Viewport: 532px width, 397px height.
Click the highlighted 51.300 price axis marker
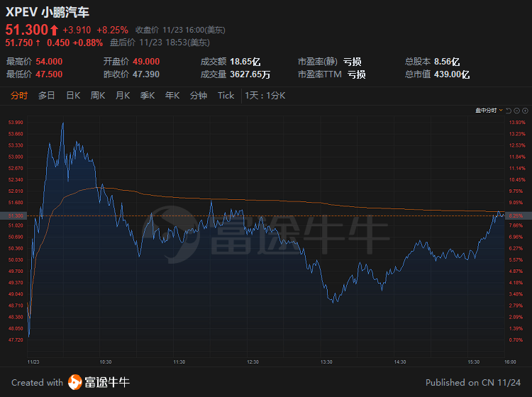(13, 216)
